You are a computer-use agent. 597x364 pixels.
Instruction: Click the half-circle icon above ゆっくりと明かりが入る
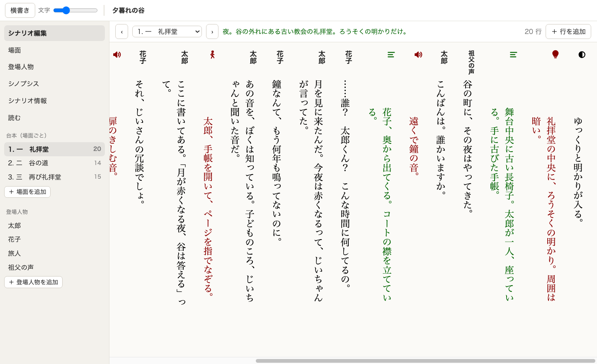[582, 54]
